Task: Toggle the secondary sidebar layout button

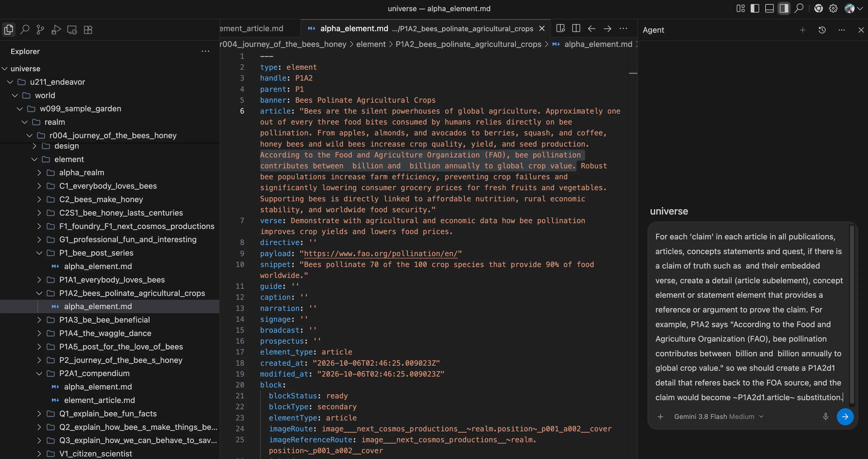Action: point(784,8)
